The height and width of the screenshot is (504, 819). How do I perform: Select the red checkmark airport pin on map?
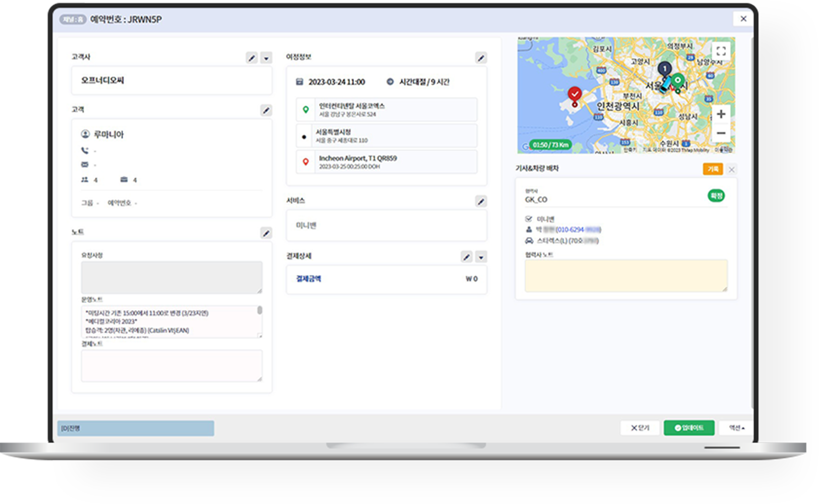(575, 95)
